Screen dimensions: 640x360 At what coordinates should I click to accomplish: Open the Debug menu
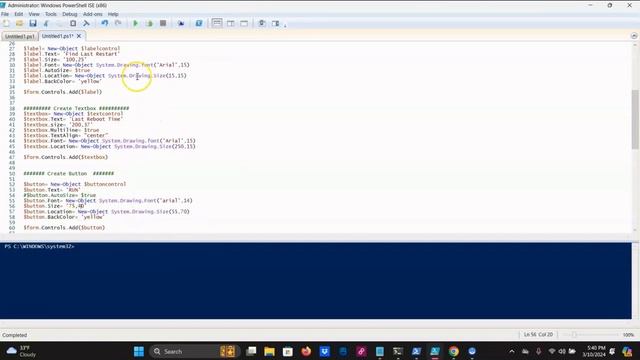pyautogui.click(x=70, y=14)
